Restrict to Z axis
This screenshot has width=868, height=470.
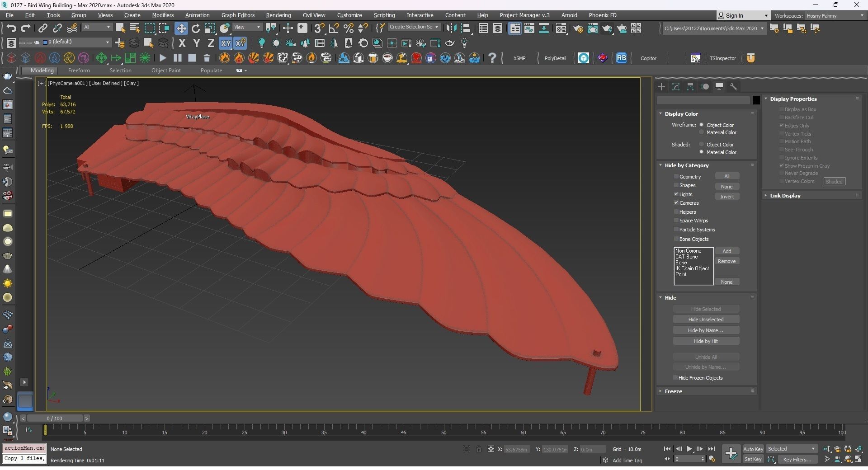click(x=211, y=43)
